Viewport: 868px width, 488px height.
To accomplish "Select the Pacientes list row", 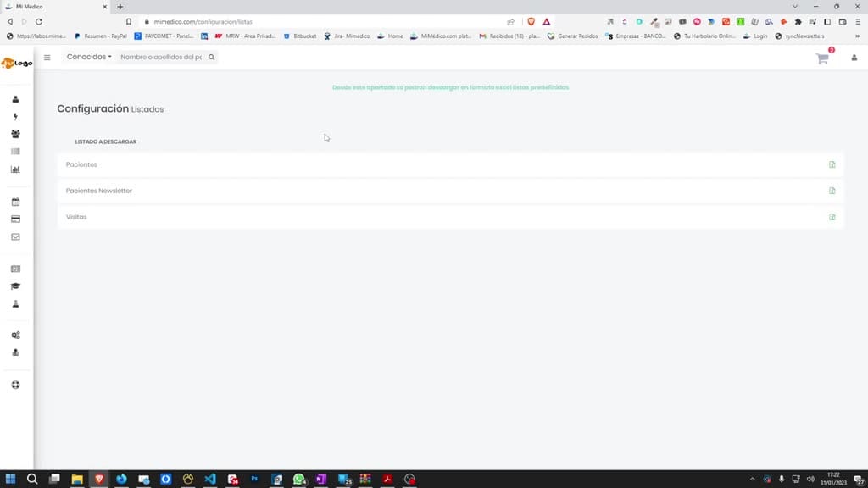I will (450, 164).
